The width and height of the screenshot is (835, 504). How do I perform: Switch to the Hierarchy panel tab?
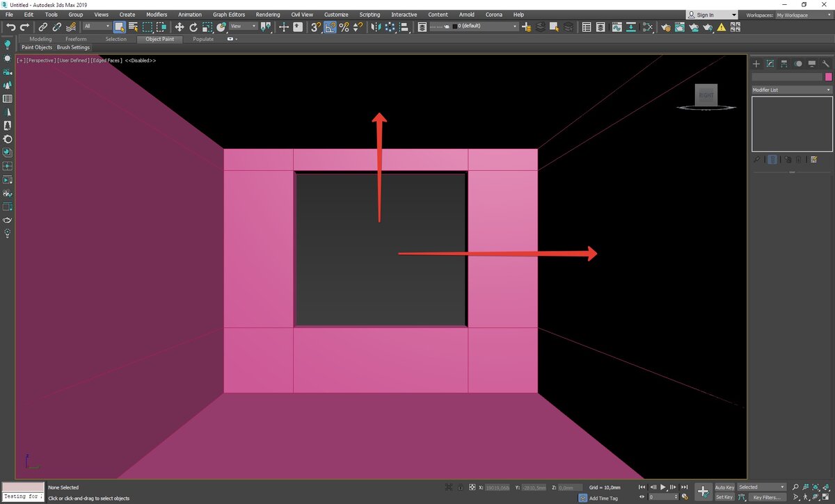784,63
